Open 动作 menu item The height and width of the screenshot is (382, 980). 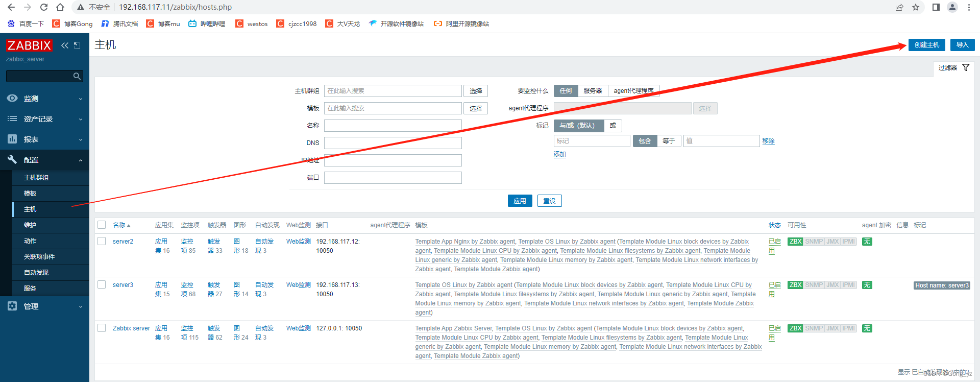(51, 241)
